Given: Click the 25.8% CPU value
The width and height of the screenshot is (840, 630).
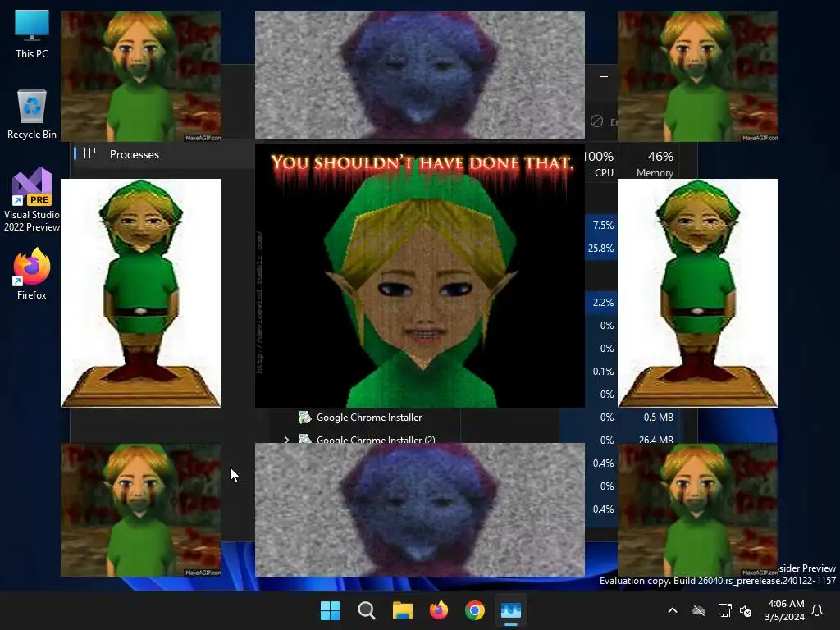Looking at the screenshot, I should coord(600,249).
